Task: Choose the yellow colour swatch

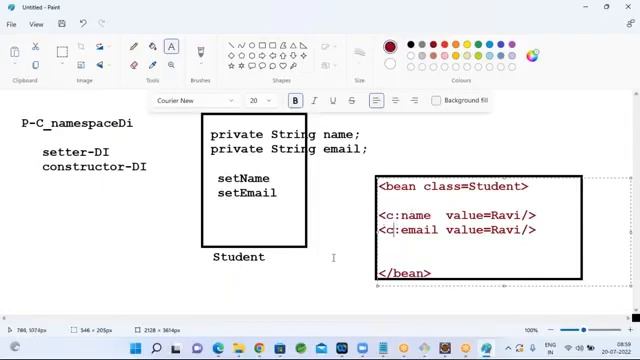Action: coord(467,44)
